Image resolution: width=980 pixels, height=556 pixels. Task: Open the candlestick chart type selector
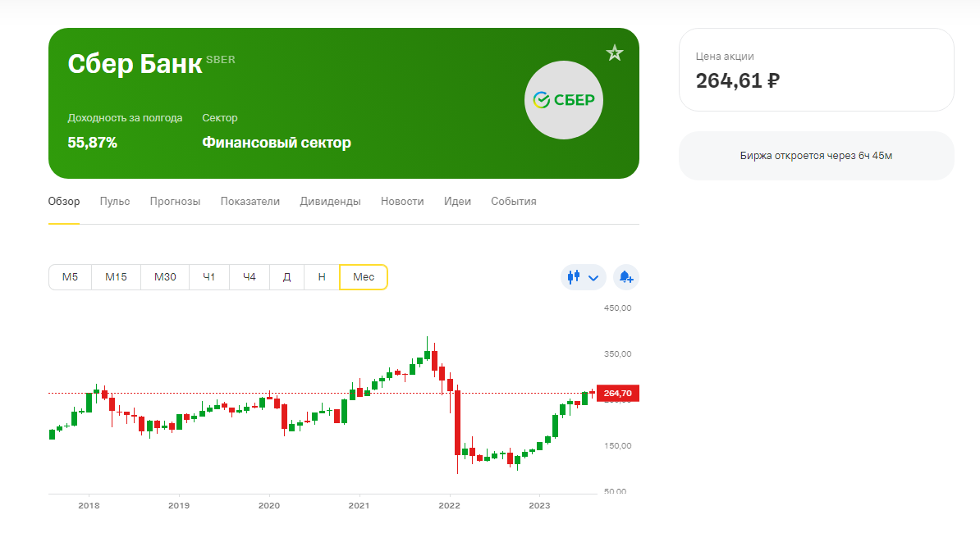point(583,277)
